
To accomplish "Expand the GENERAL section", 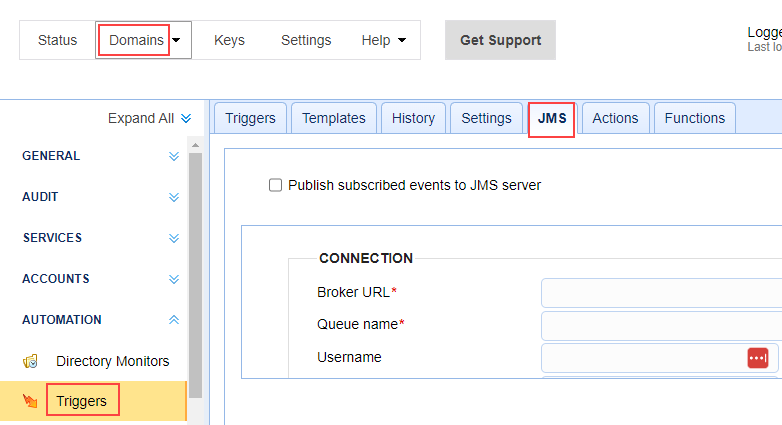I will [x=174, y=157].
